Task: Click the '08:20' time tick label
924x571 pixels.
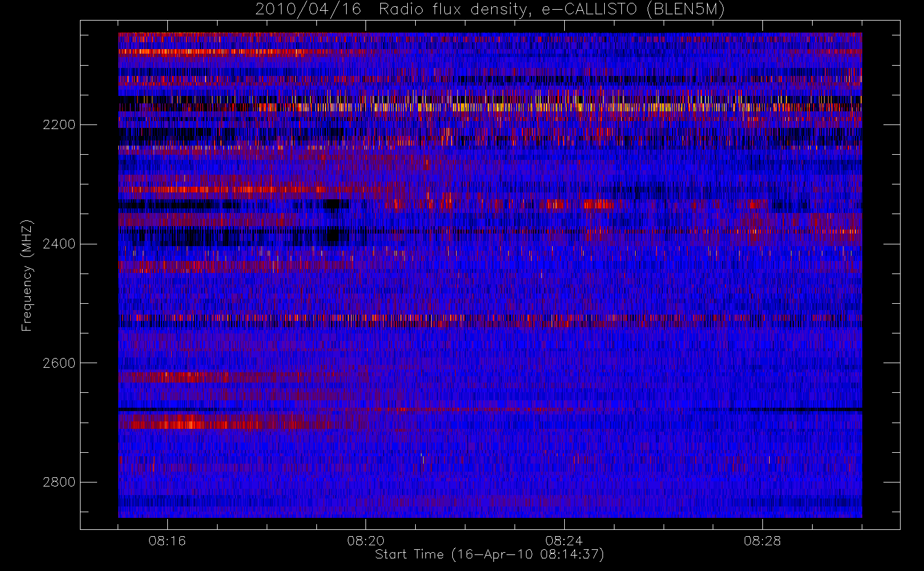Action: (x=365, y=541)
